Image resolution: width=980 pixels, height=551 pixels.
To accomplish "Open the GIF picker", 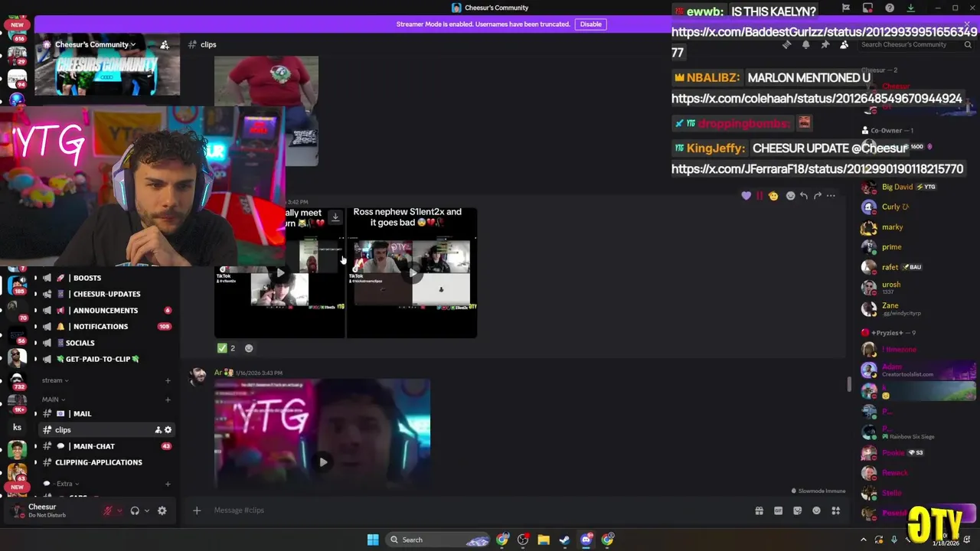I will pyautogui.click(x=778, y=510).
